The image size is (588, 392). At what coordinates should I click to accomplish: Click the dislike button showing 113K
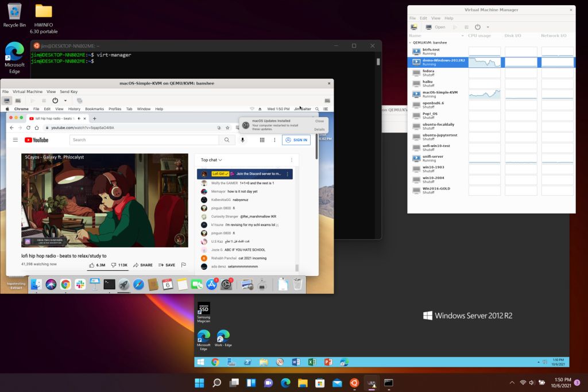(x=119, y=265)
